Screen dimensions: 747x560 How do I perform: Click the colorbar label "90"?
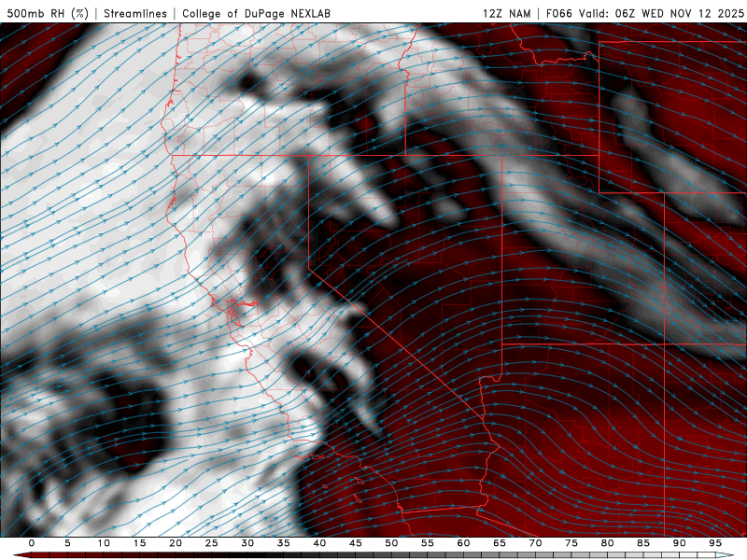(679, 543)
